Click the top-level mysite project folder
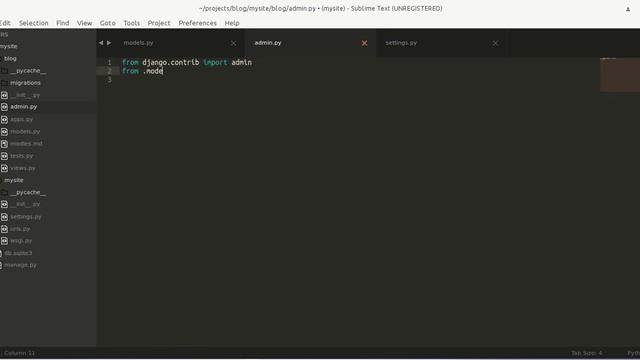 (9, 47)
